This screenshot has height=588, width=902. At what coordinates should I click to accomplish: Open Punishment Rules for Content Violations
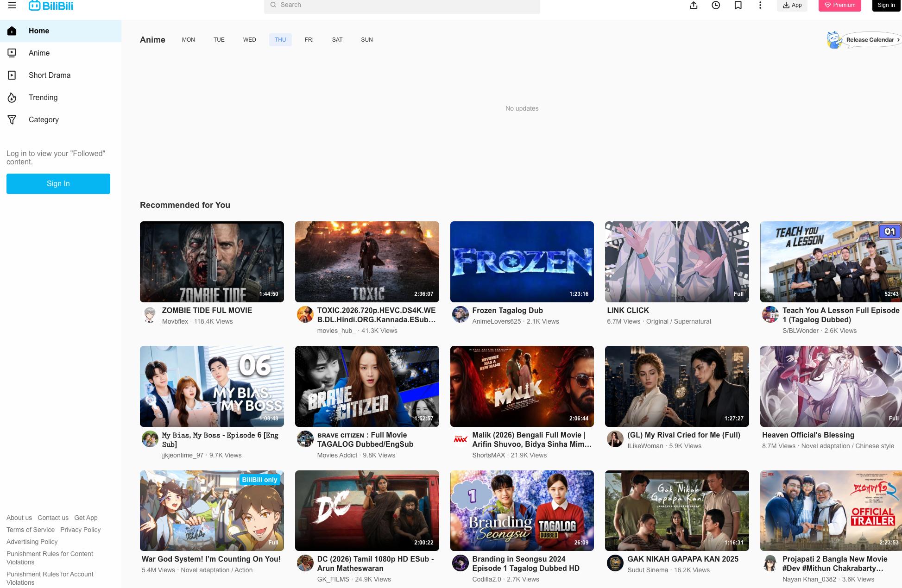tap(50, 558)
